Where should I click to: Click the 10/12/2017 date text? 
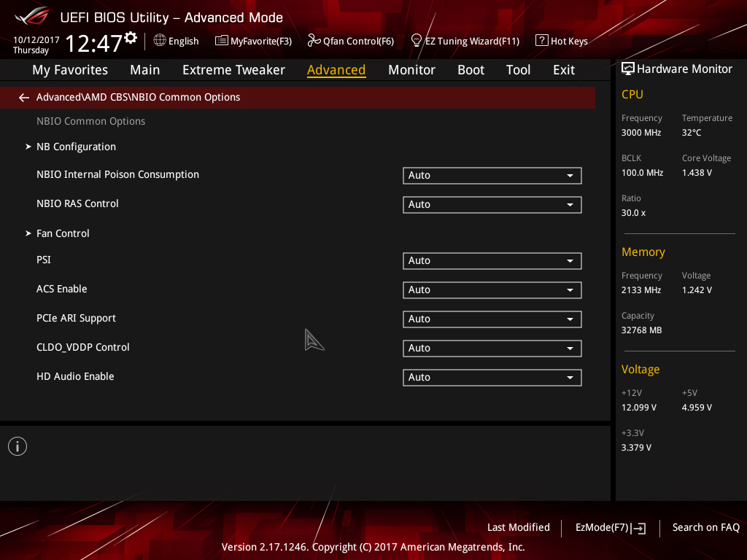coord(36,40)
